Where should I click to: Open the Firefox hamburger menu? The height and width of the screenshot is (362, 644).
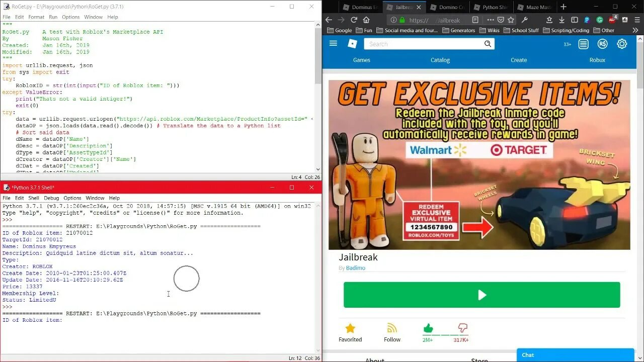pyautogui.click(x=637, y=20)
